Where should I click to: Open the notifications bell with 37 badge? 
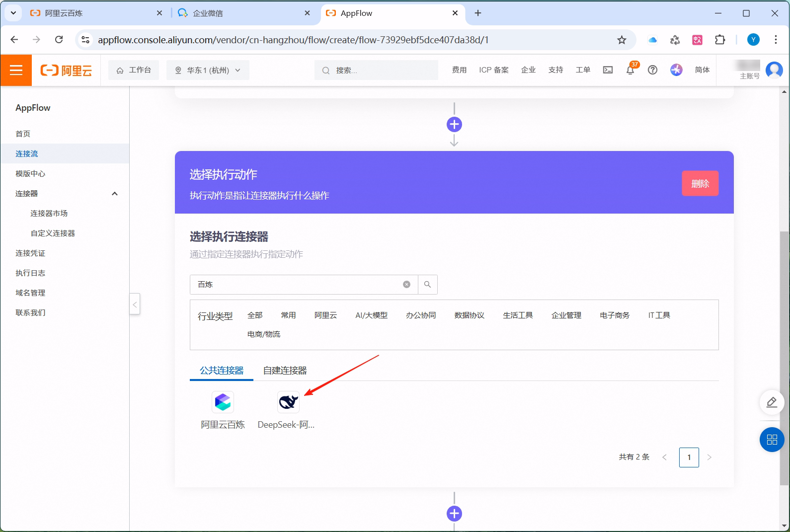[x=631, y=70]
